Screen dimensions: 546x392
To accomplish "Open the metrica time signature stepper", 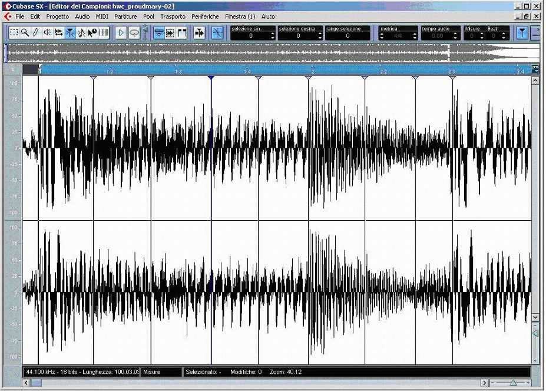I will coord(382,36).
